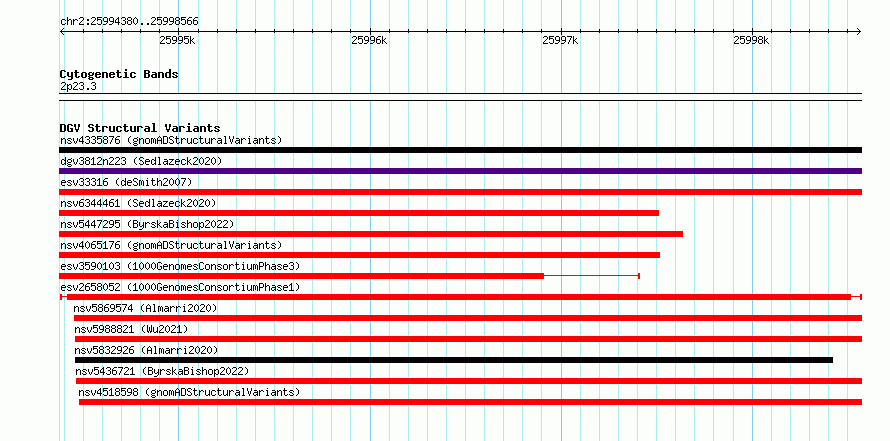
Task: Click the esv3590103 1000GenomesConsortiumPhase3 label
Action: point(180,266)
